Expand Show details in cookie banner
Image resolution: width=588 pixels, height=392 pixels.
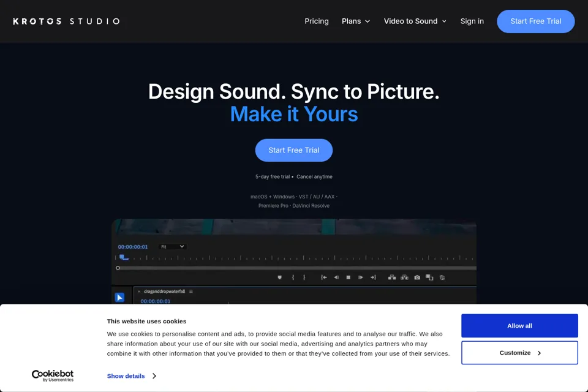click(x=132, y=376)
